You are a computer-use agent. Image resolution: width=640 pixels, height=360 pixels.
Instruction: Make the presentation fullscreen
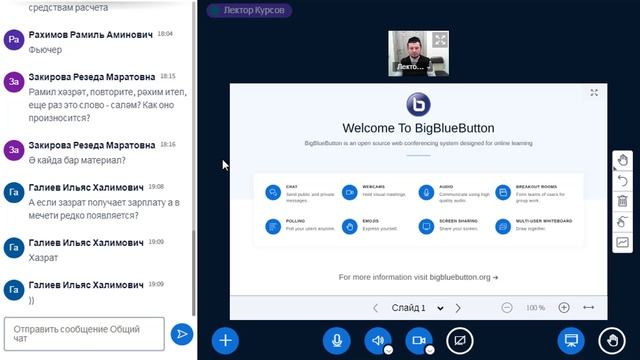point(594,93)
